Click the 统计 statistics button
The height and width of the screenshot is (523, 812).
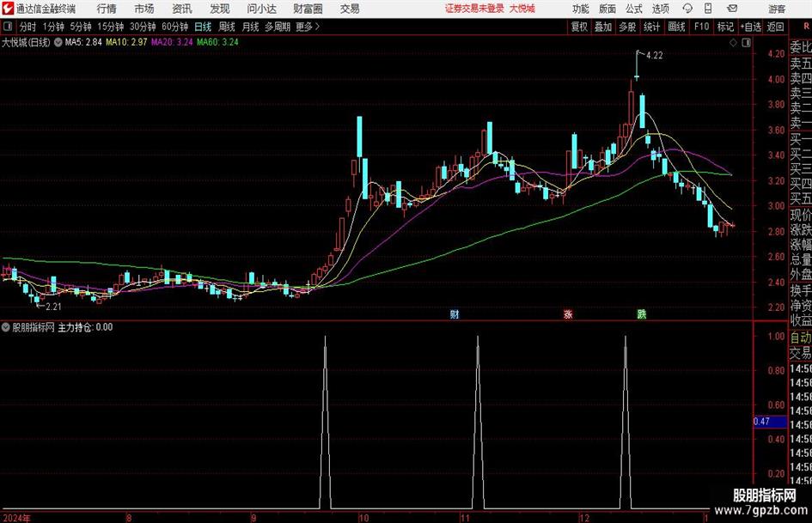pos(651,27)
